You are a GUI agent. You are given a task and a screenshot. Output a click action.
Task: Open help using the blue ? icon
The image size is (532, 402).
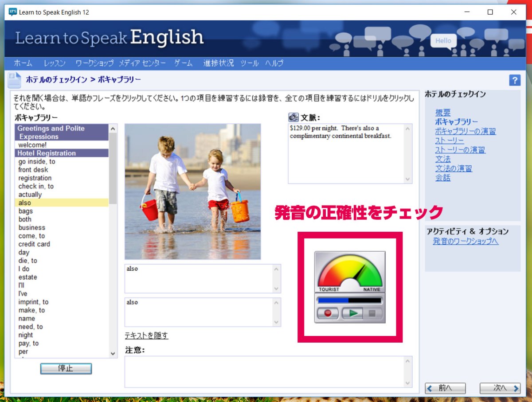tap(515, 80)
